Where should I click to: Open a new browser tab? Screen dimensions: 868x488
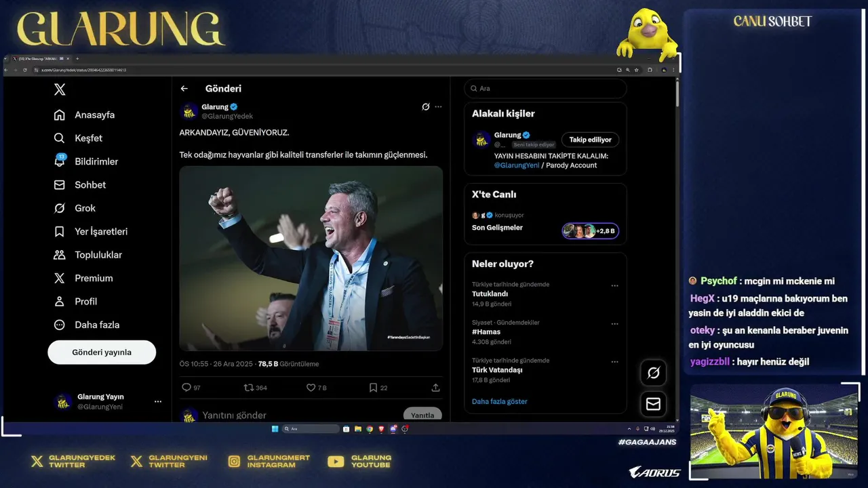coord(77,59)
